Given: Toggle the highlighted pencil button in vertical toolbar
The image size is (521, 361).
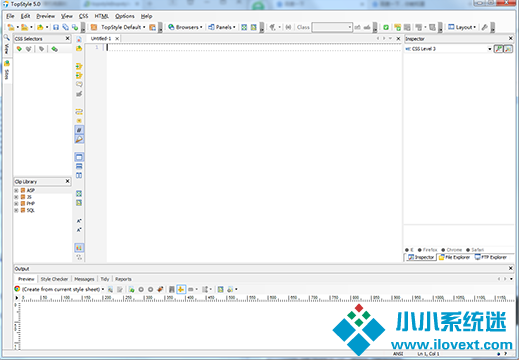Looking at the screenshot, I should coord(79,139).
